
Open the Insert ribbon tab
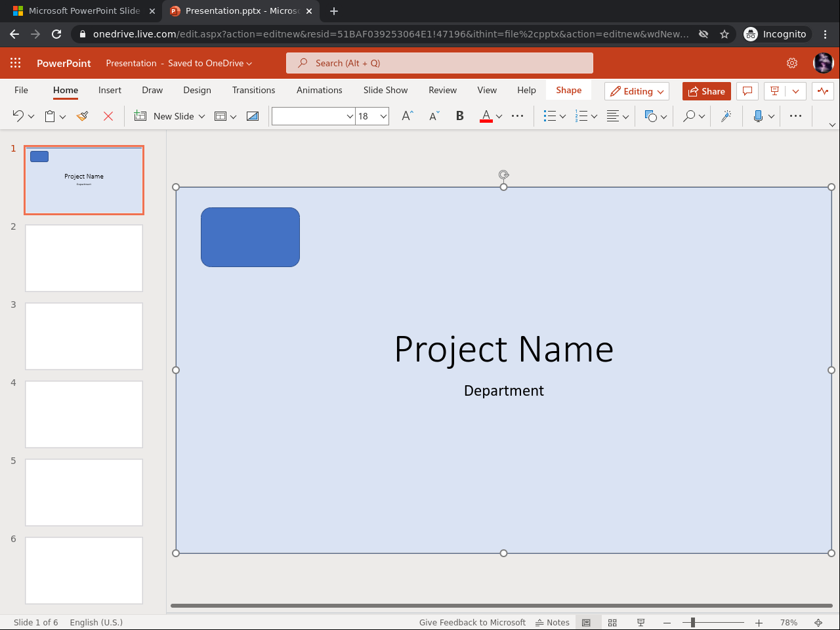click(110, 90)
